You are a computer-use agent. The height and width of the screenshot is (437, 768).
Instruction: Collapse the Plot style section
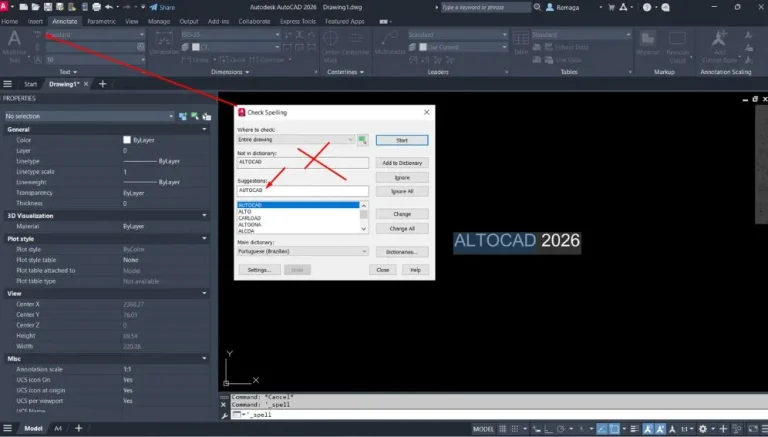(204, 239)
